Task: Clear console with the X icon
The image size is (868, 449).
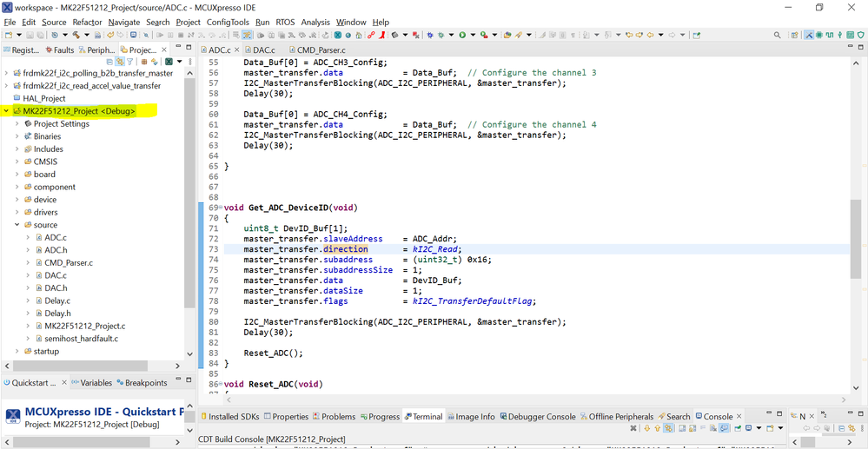Action: (633, 428)
